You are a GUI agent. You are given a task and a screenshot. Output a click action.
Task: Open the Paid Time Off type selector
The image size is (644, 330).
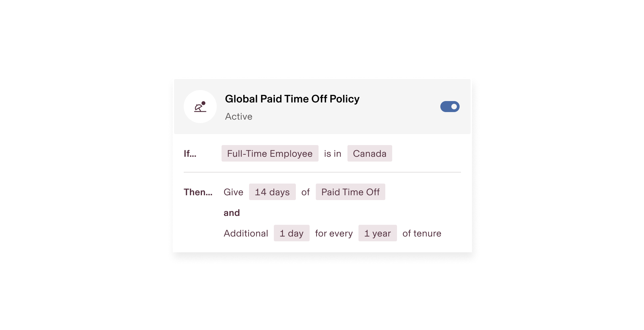(x=350, y=192)
